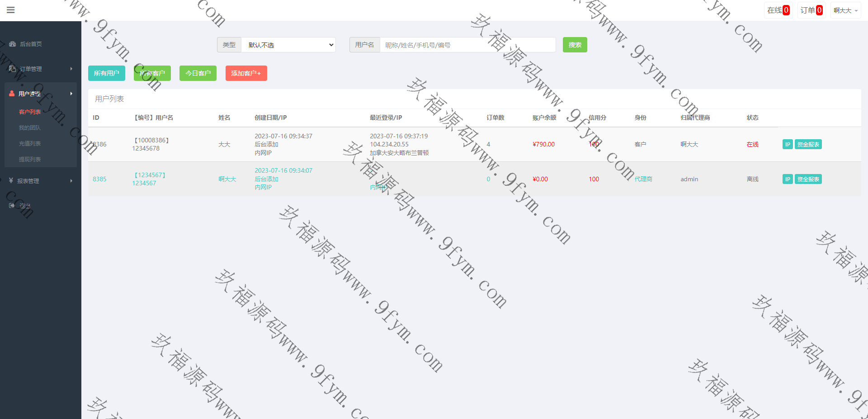Viewport: 868px width, 419px height.
Task: Click the logout icon in sidebar
Action: tap(12, 206)
